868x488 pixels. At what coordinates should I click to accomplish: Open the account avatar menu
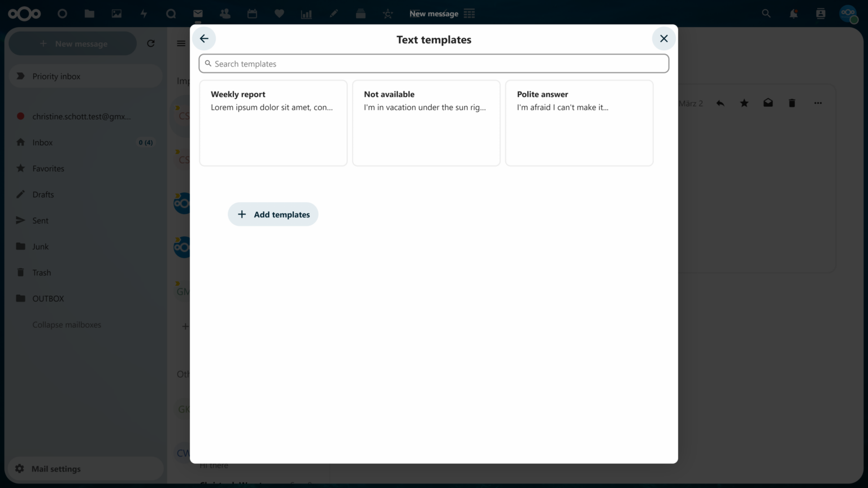pos(847,14)
